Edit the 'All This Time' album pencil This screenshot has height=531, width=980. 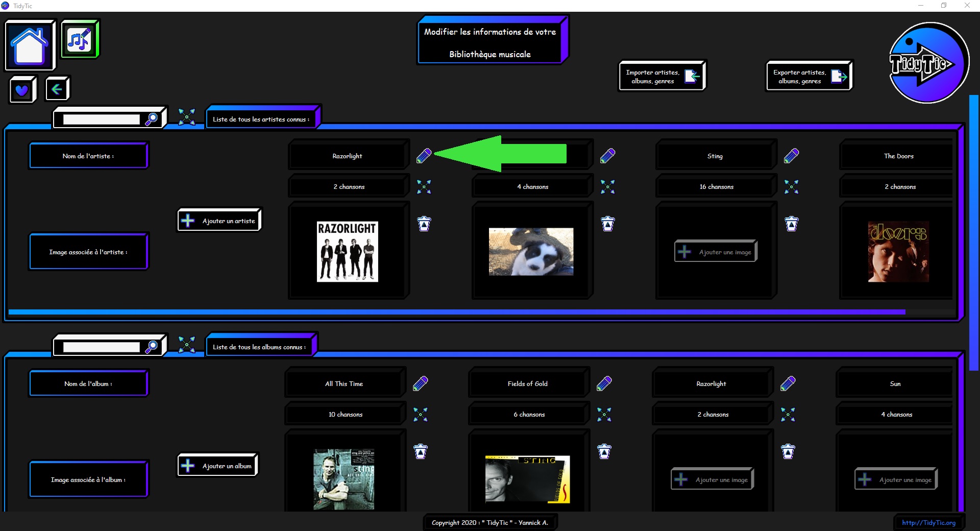420,383
